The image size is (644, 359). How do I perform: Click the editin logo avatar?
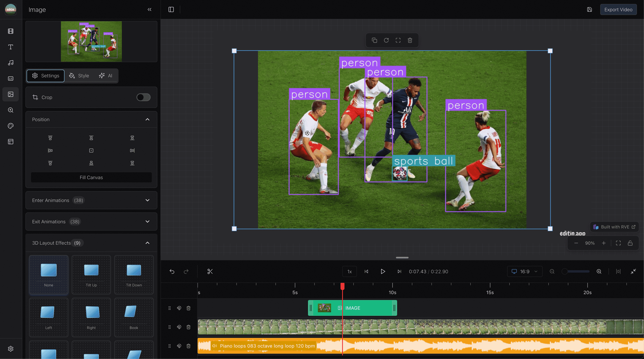10,9
